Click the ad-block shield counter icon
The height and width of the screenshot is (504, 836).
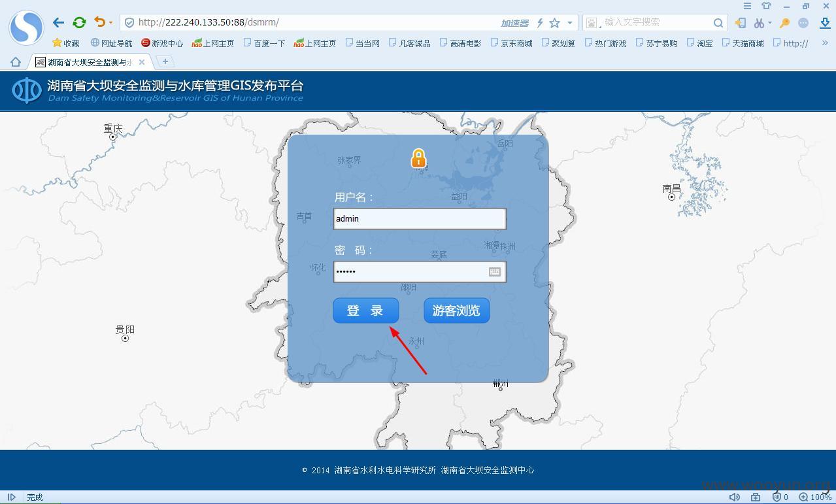click(780, 497)
